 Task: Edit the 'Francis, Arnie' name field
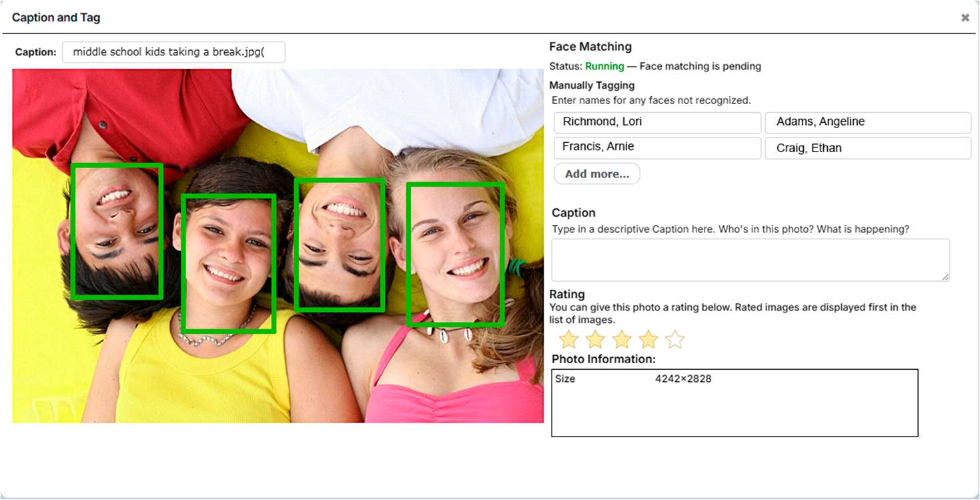657,148
